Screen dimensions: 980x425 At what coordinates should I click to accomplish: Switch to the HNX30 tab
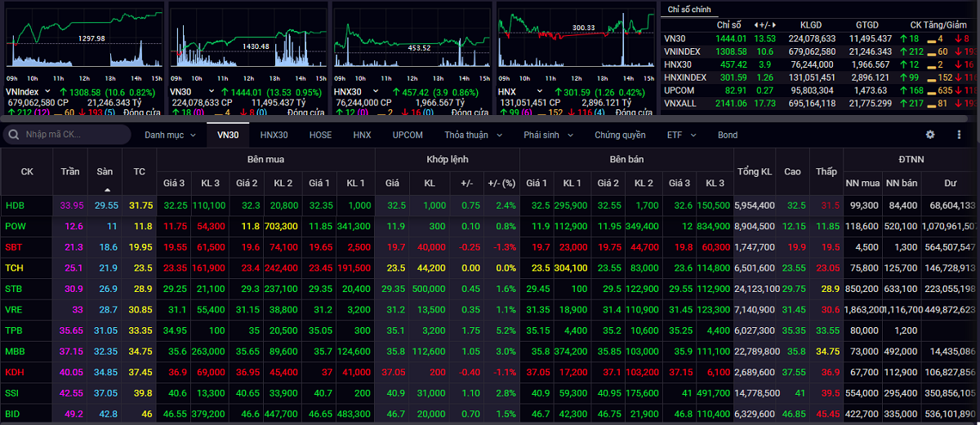point(274,135)
